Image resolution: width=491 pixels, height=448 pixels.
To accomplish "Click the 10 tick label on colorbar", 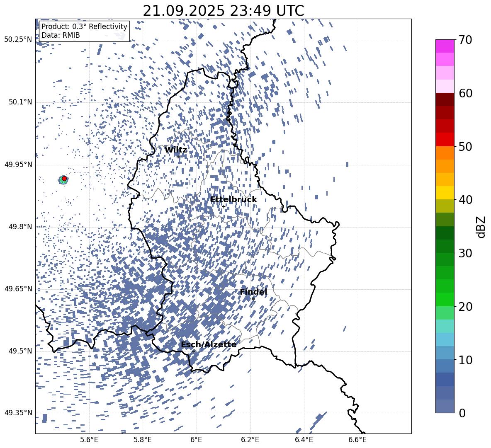I will (465, 360).
